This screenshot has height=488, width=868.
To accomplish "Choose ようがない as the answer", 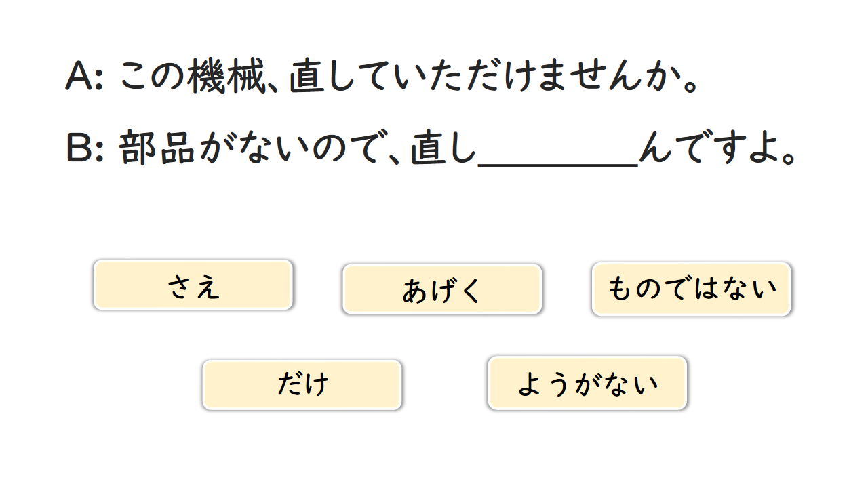I will click(587, 384).
